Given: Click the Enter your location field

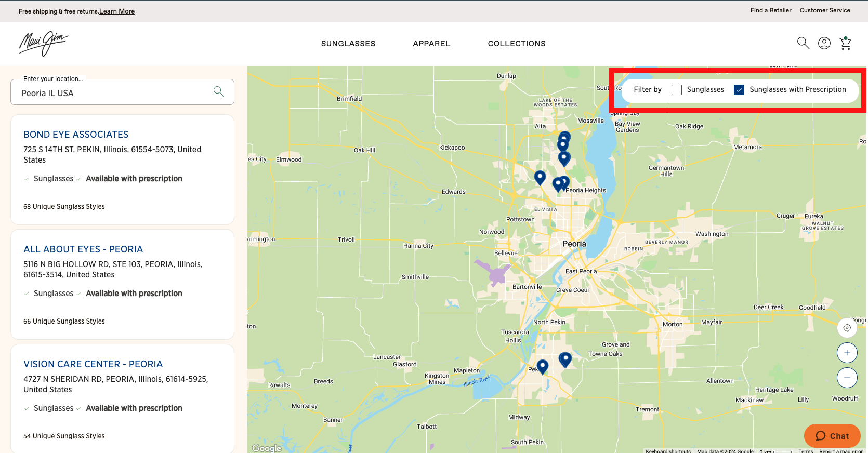Looking at the screenshot, I should pyautogui.click(x=112, y=93).
